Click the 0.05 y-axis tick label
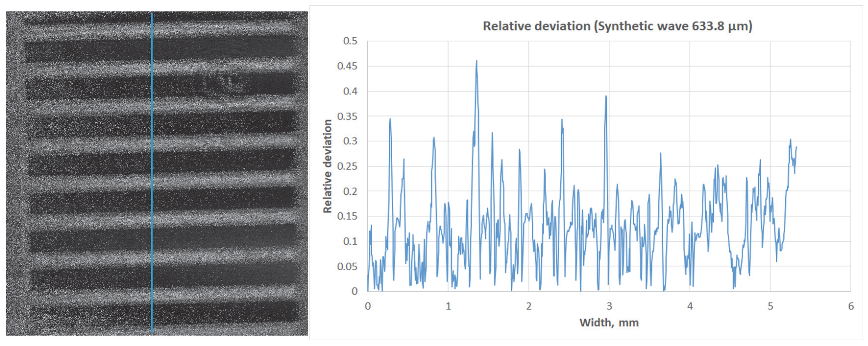Viewport: 868px width, 346px height. [x=347, y=266]
